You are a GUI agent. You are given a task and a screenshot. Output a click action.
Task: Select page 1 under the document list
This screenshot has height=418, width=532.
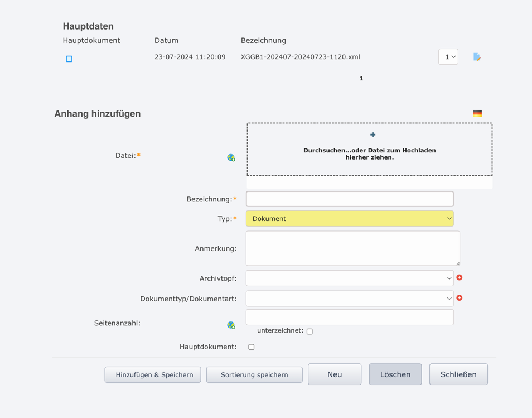pyautogui.click(x=361, y=78)
